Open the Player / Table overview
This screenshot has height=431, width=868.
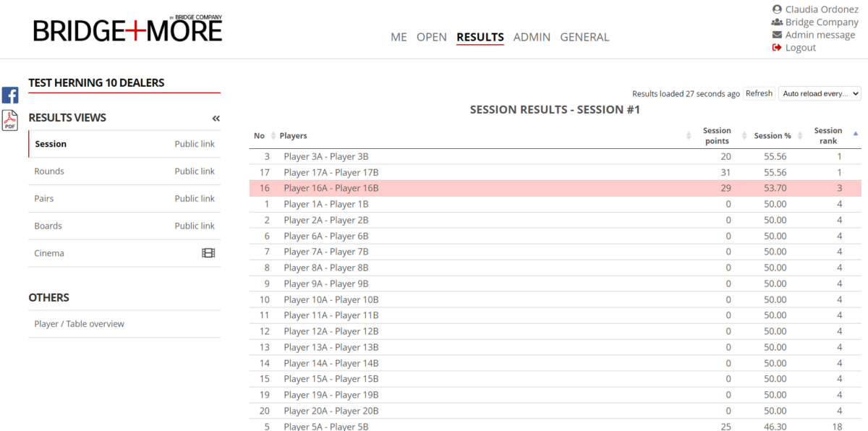(80, 324)
